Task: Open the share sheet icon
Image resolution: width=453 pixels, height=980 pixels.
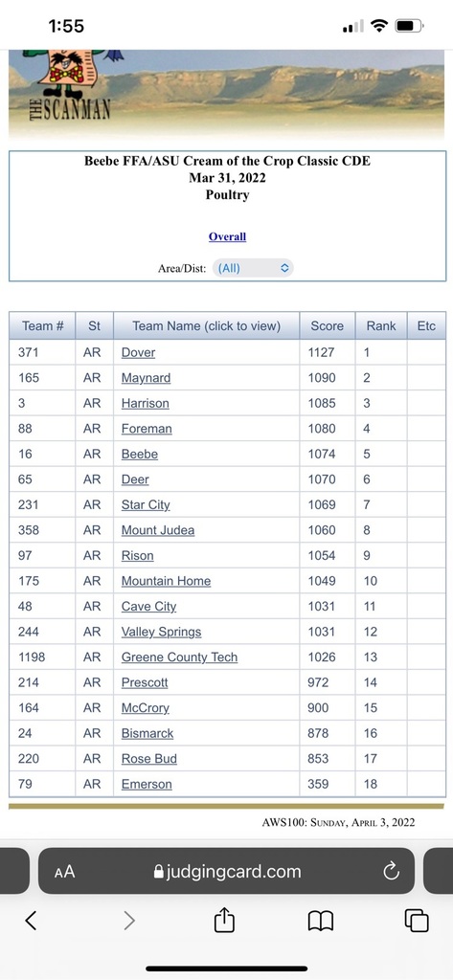Action: tap(224, 920)
